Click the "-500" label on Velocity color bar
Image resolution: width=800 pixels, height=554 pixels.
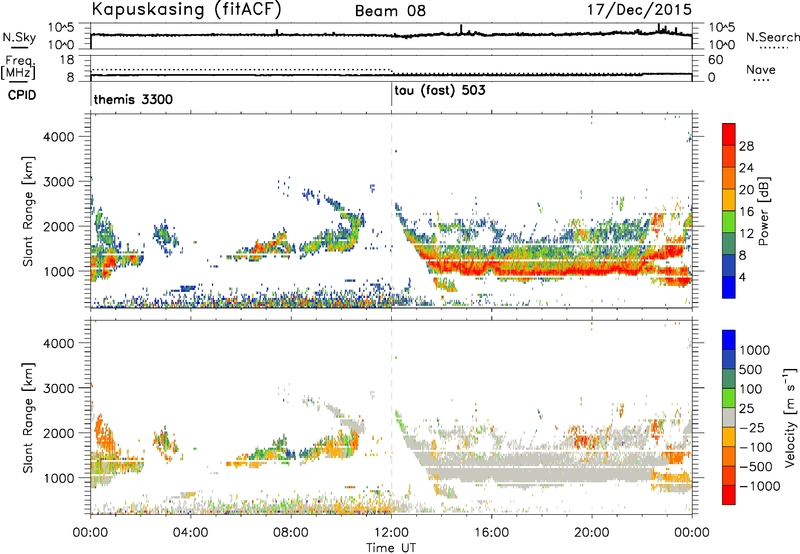coord(756,466)
